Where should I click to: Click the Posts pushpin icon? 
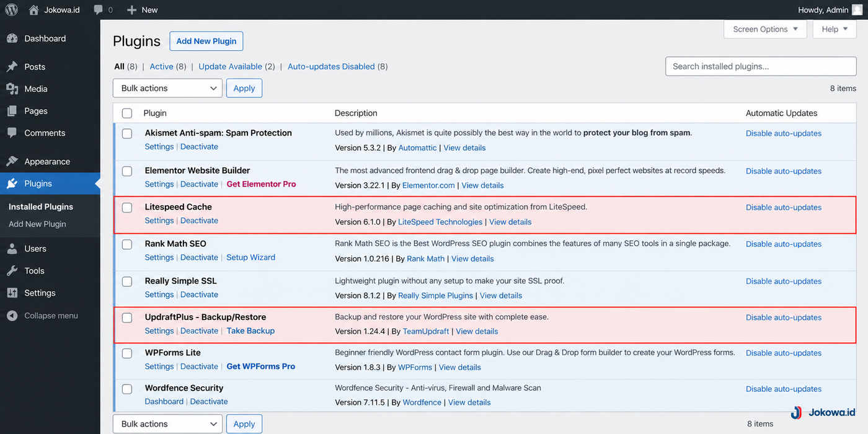12,67
